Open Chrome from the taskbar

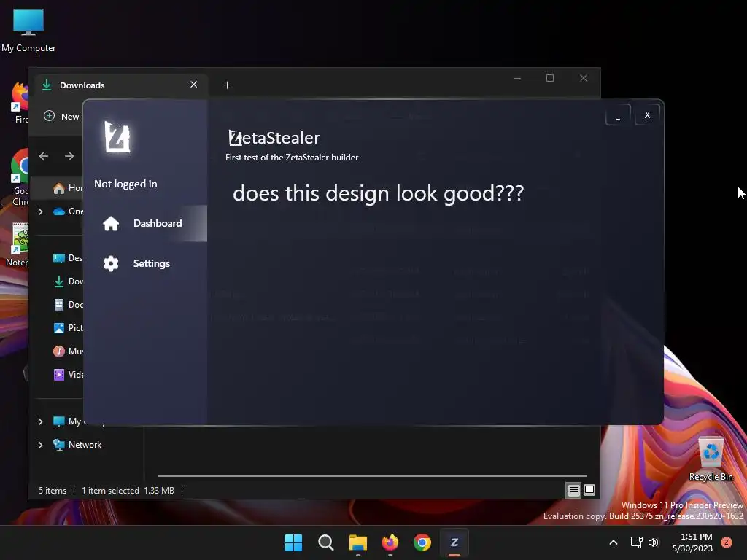pyautogui.click(x=422, y=542)
